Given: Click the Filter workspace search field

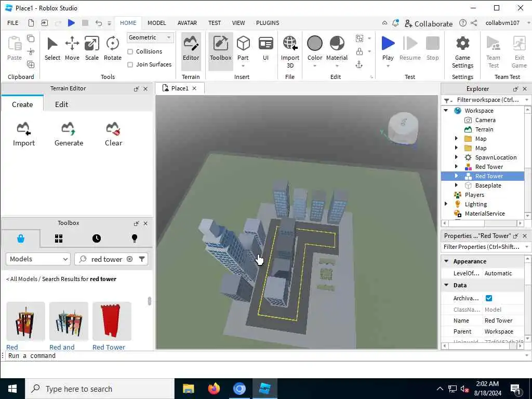Looking at the screenshot, I should (x=487, y=100).
